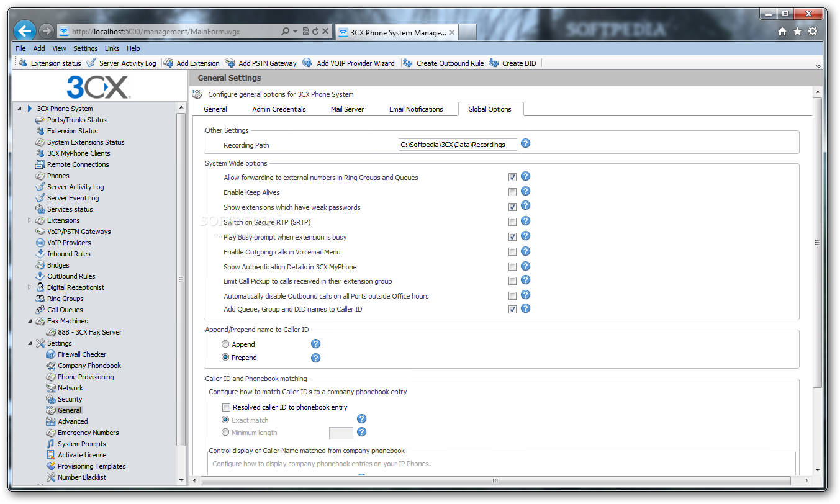Viewport: 840px width, 504px height.
Task: Open System Prompts node
Action: 81,444
